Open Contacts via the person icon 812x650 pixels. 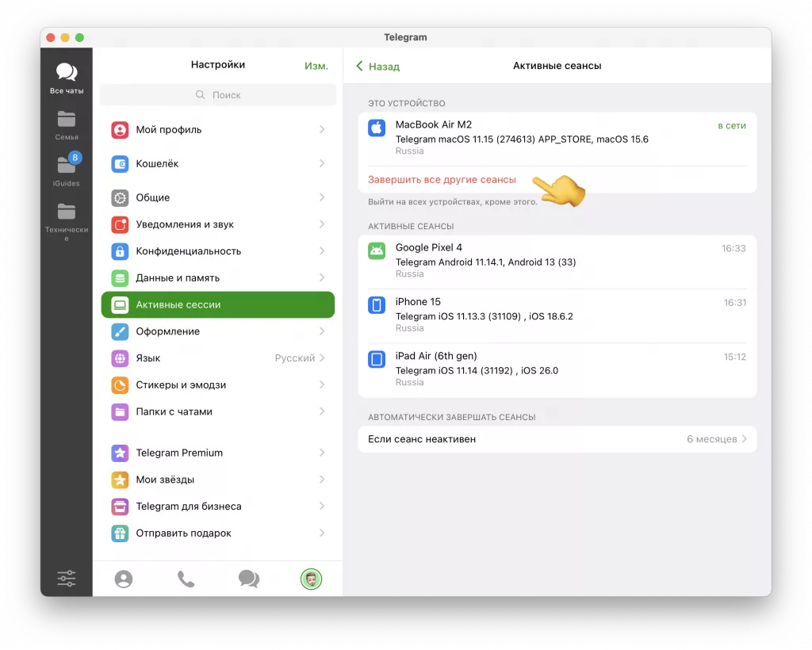tap(123, 579)
